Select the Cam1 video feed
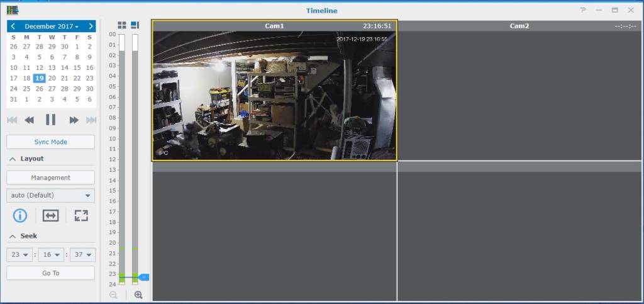The width and height of the screenshot is (644, 304). point(274,95)
